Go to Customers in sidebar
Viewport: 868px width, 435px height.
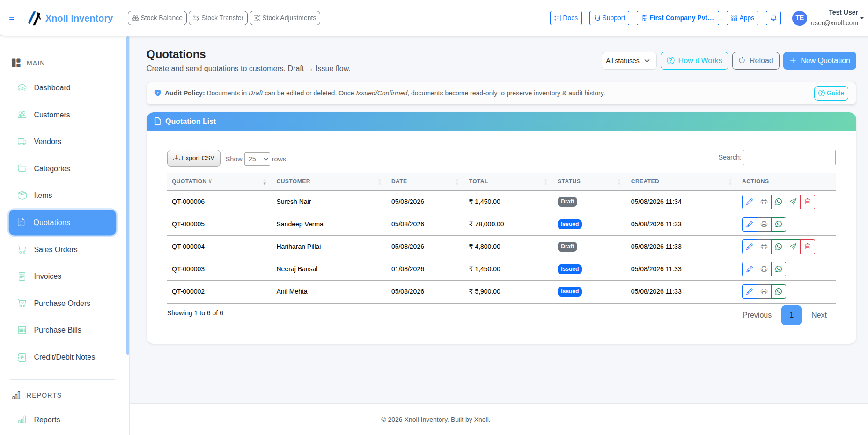coord(62,115)
